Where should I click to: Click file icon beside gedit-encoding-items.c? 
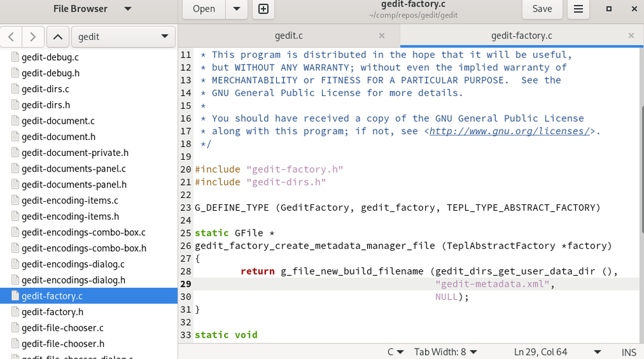pos(15,200)
